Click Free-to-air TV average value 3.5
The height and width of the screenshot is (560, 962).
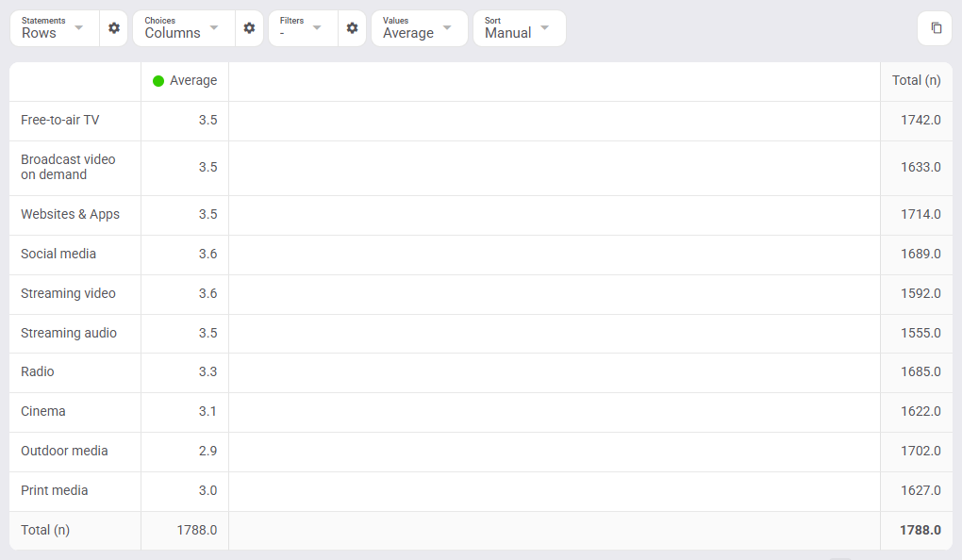[x=208, y=121]
